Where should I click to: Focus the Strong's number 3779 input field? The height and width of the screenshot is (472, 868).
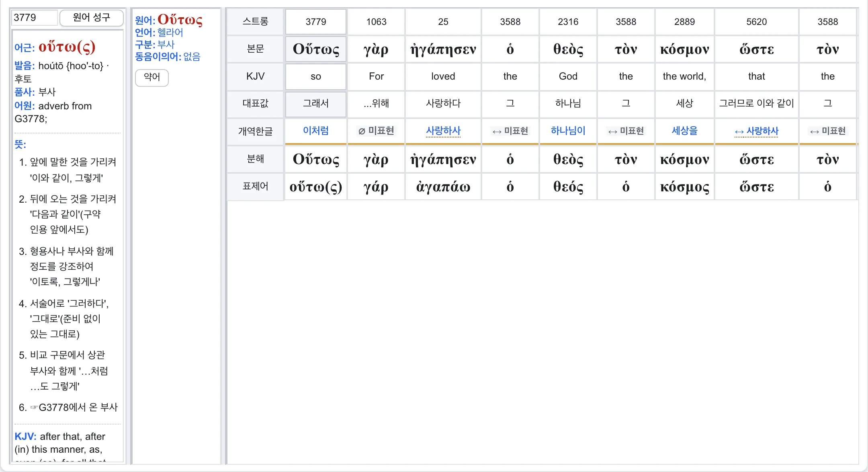tap(35, 18)
